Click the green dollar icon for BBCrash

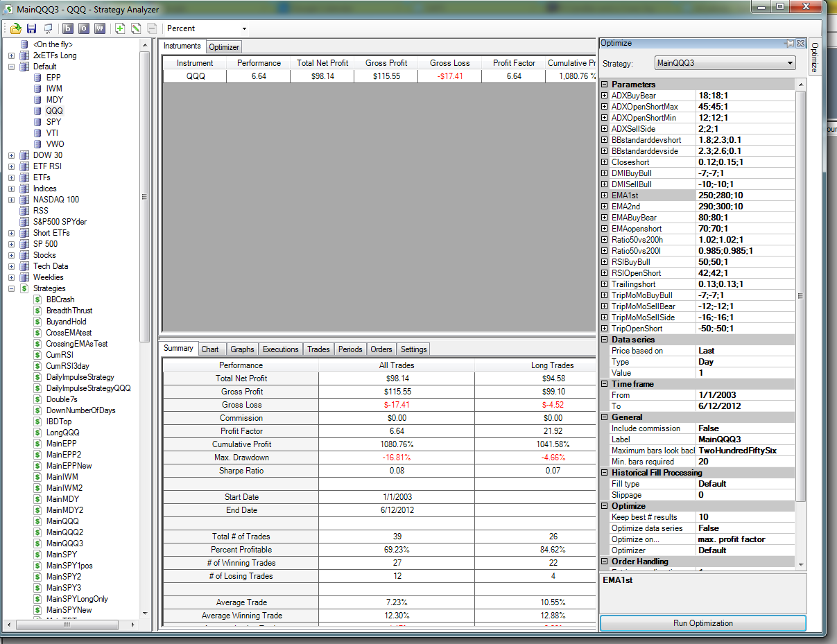click(38, 299)
